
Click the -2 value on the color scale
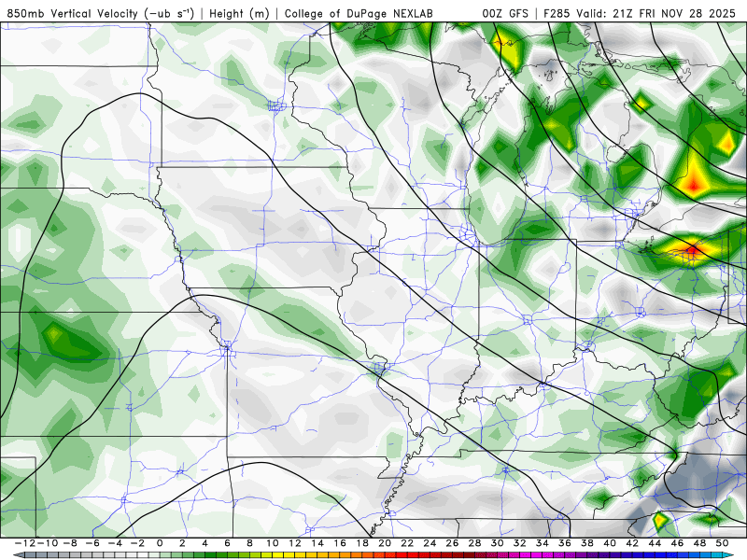[136, 543]
